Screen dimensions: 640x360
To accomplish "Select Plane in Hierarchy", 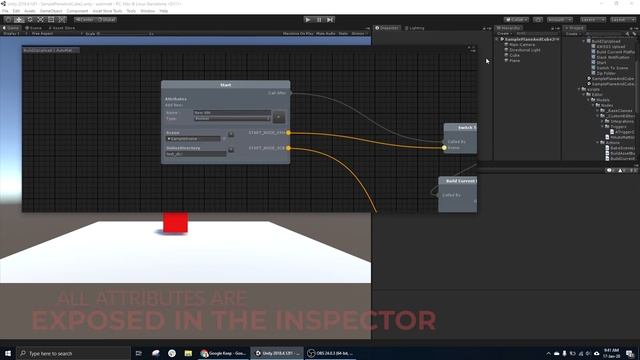I will pyautogui.click(x=514, y=60).
